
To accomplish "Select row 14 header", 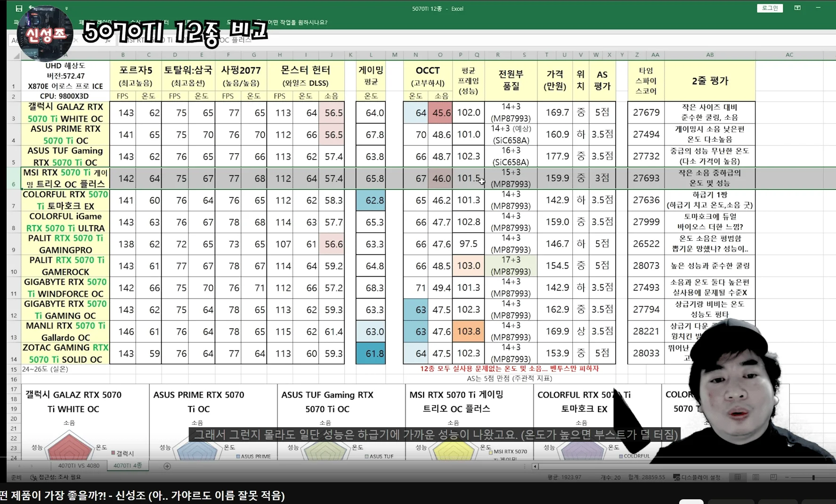I will tap(14, 354).
